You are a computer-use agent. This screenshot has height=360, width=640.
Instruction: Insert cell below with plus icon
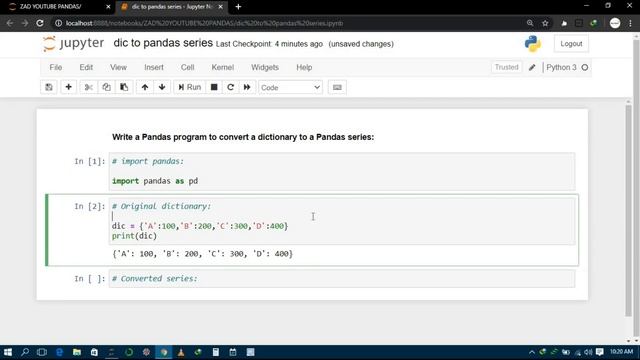coord(69,87)
